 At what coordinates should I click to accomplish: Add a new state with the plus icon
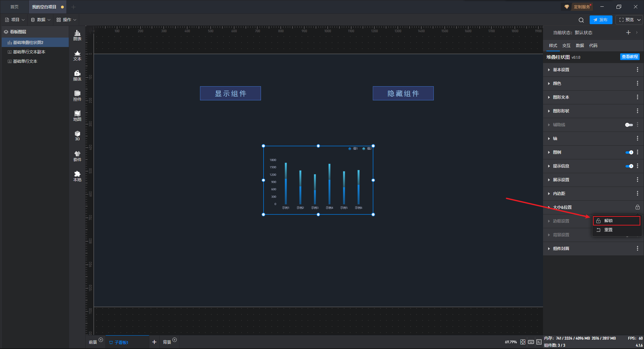coord(628,33)
